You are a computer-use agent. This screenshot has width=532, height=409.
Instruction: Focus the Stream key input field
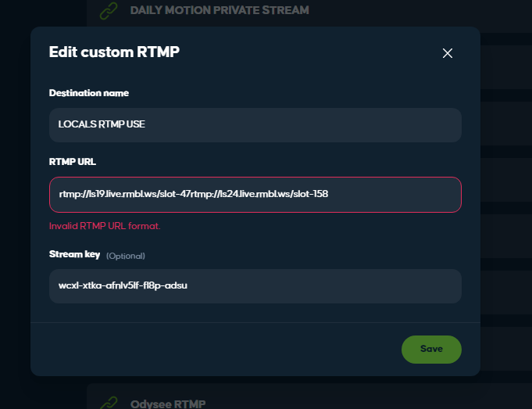(255, 286)
